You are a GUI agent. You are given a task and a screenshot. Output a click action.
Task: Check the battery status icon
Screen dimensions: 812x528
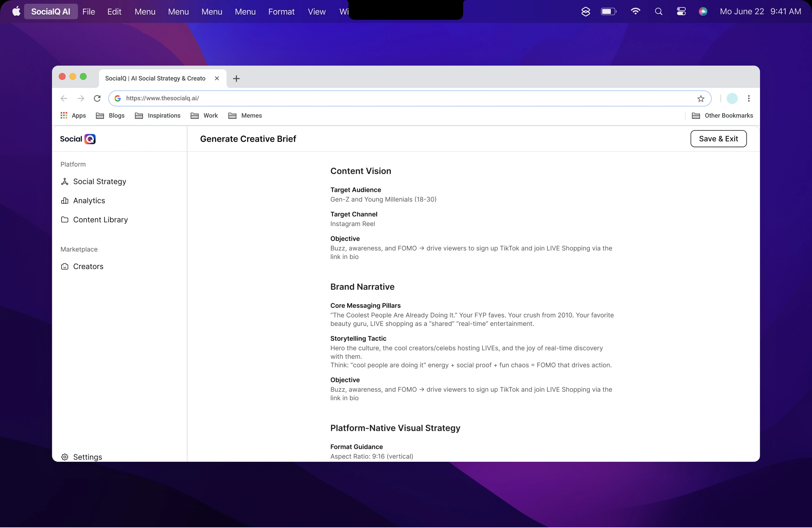point(608,11)
